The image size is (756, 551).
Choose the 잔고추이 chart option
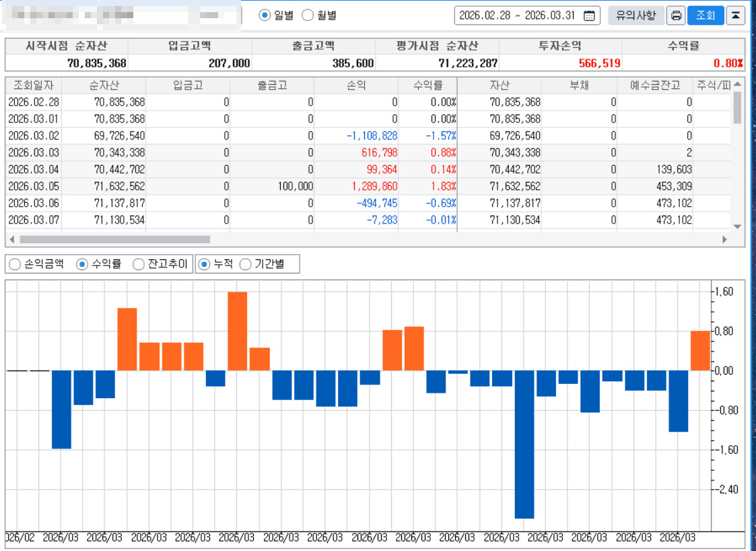pyautogui.click(x=139, y=264)
